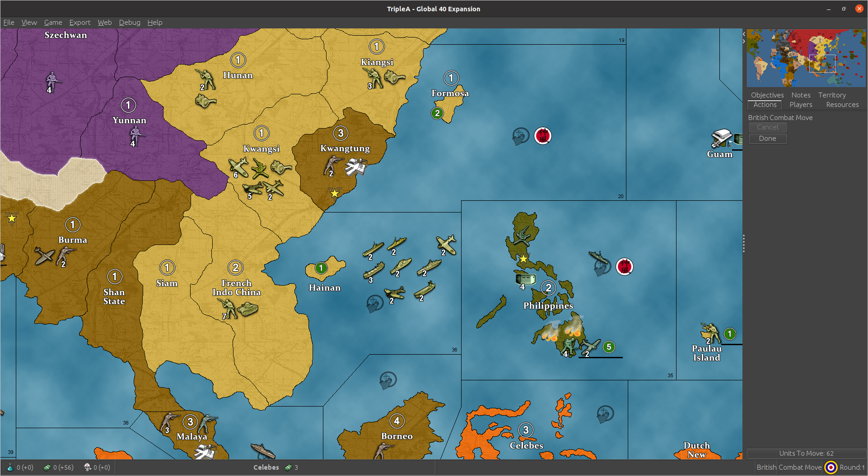Select the artillery unit in Kwangsi
The height and width of the screenshot is (476, 868).
pos(281,168)
